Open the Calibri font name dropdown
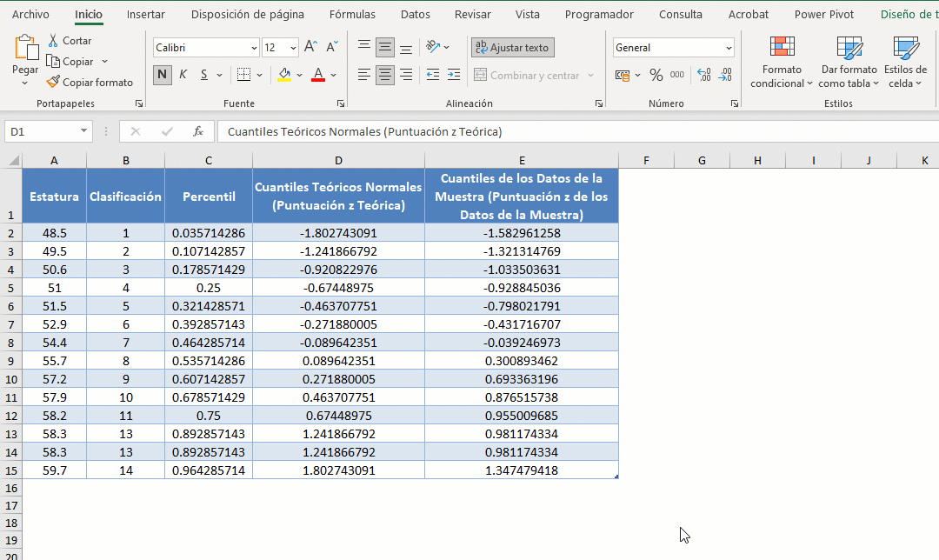This screenshot has height=560, width=939. tap(254, 48)
